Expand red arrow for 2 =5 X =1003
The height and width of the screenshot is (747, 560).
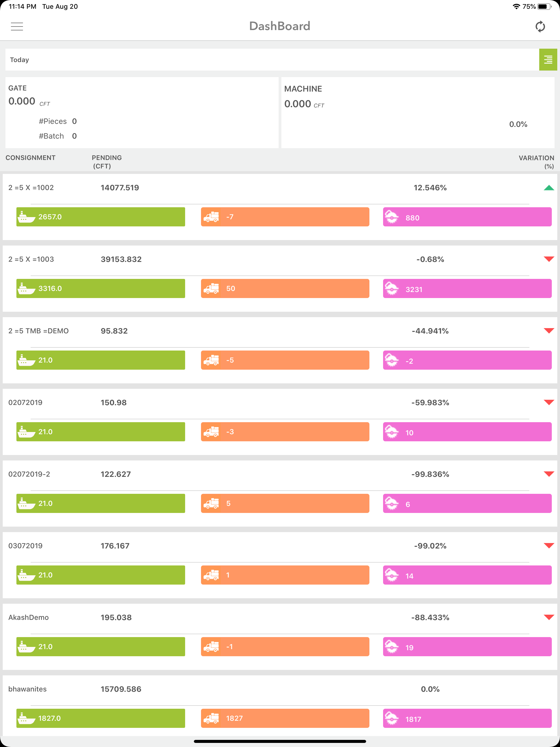(x=549, y=259)
